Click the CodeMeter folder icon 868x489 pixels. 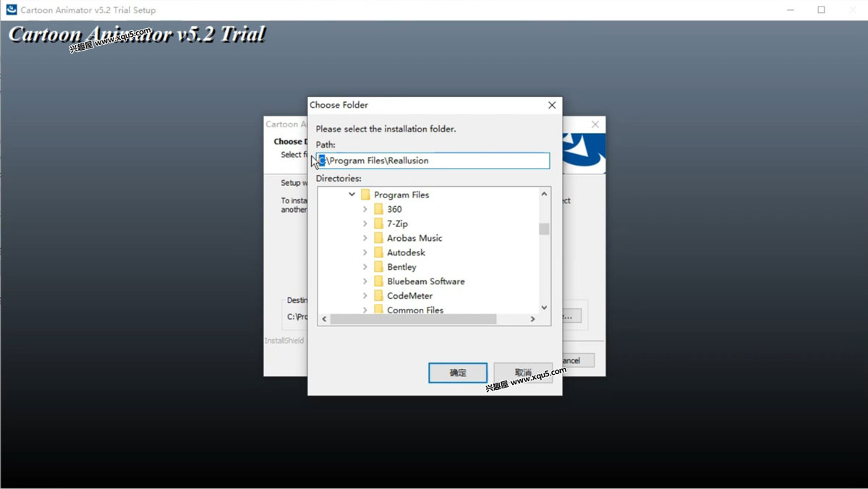[x=378, y=296]
